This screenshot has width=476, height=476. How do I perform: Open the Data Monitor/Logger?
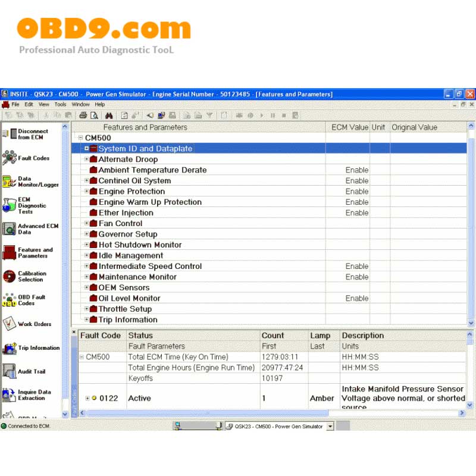(x=30, y=181)
